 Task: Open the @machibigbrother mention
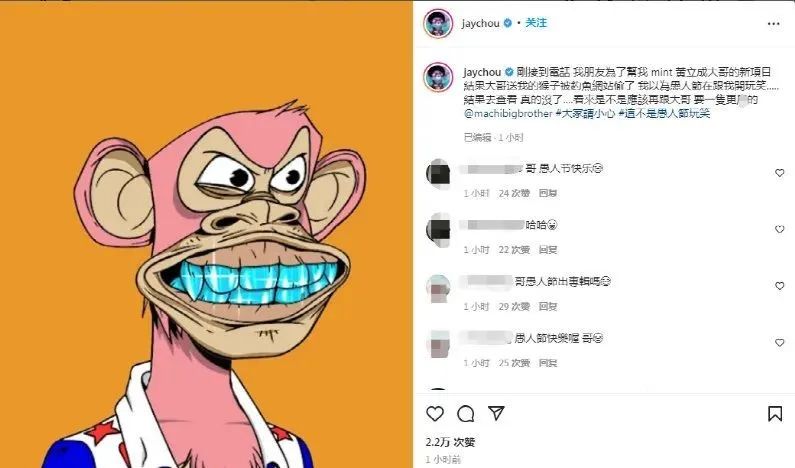(x=508, y=114)
